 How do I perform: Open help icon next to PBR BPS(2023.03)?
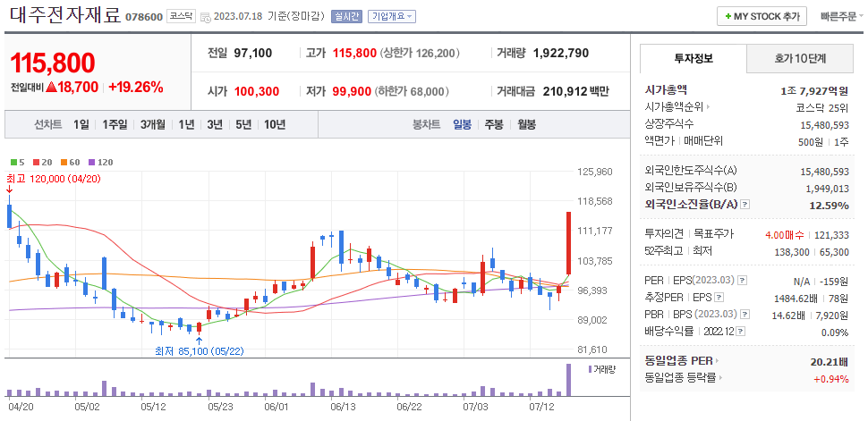coord(745,315)
